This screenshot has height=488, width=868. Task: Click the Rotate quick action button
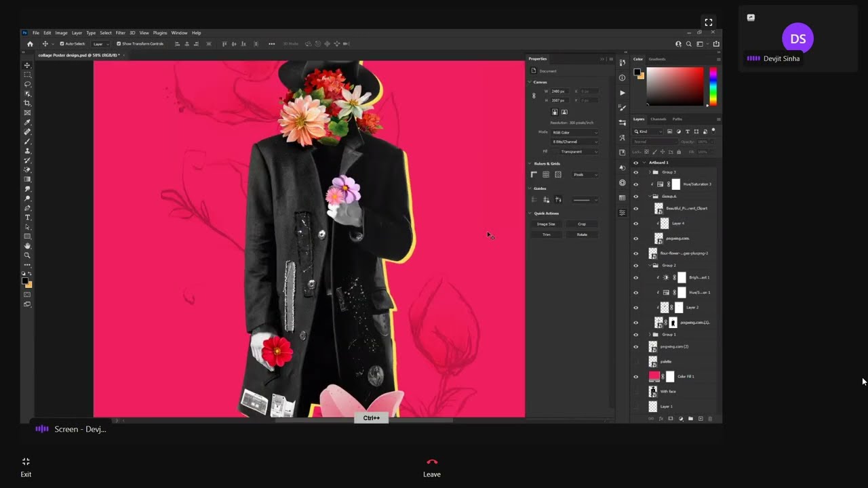click(x=582, y=235)
